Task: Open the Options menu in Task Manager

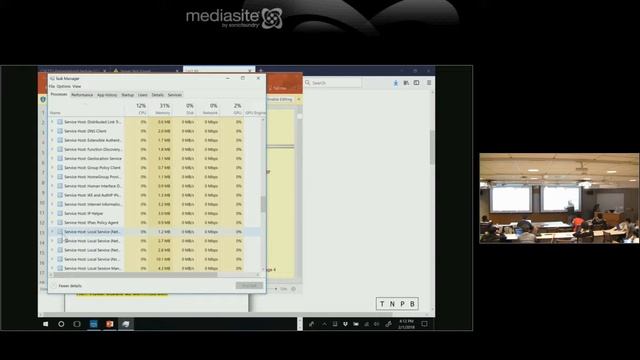Action: pyautogui.click(x=64, y=87)
